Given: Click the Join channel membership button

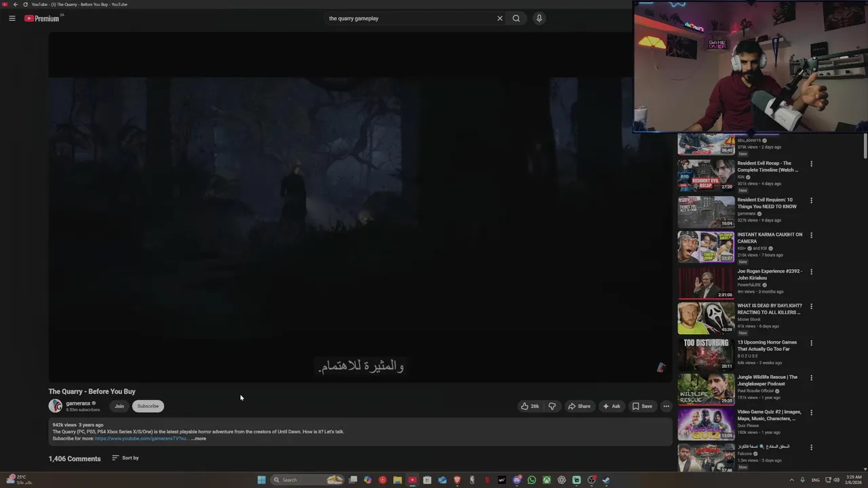Looking at the screenshot, I should tap(119, 406).
